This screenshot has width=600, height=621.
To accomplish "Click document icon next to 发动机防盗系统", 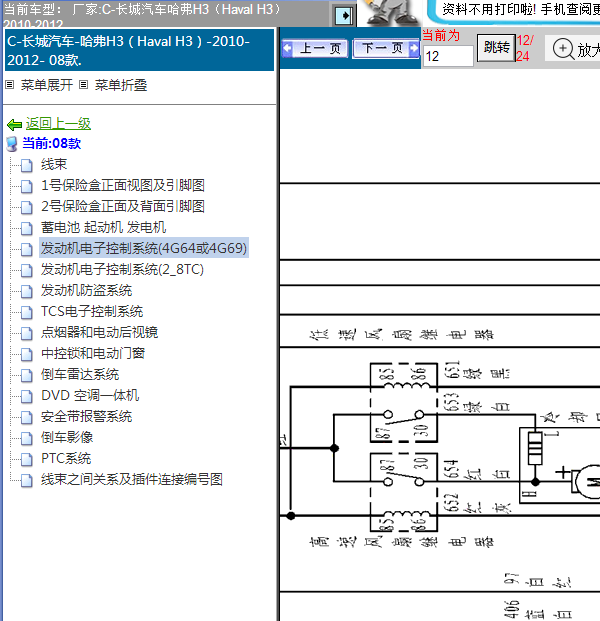I will tap(27, 291).
